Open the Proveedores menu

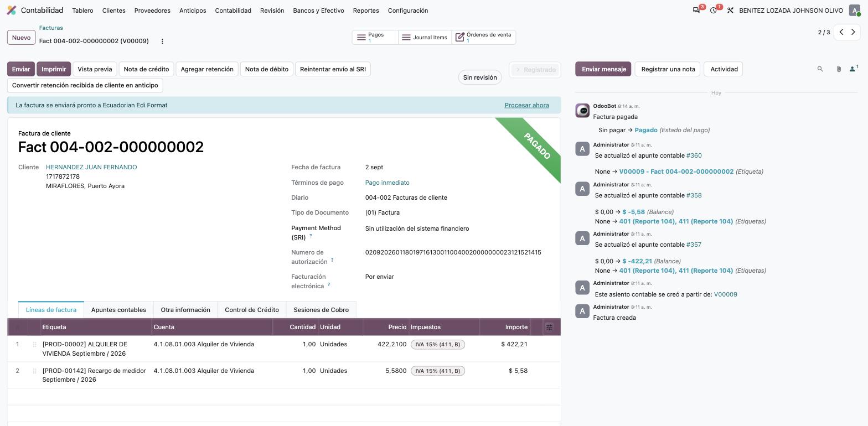(152, 11)
